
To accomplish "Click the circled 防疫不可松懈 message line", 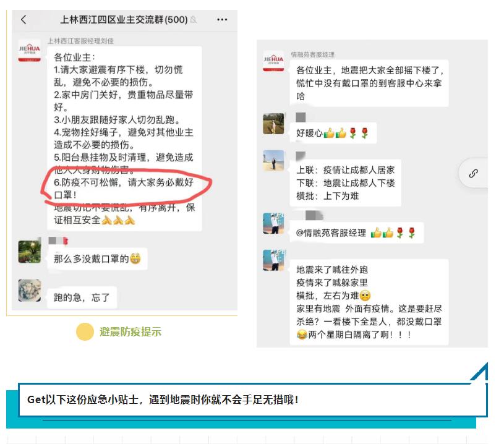I will [x=124, y=189].
